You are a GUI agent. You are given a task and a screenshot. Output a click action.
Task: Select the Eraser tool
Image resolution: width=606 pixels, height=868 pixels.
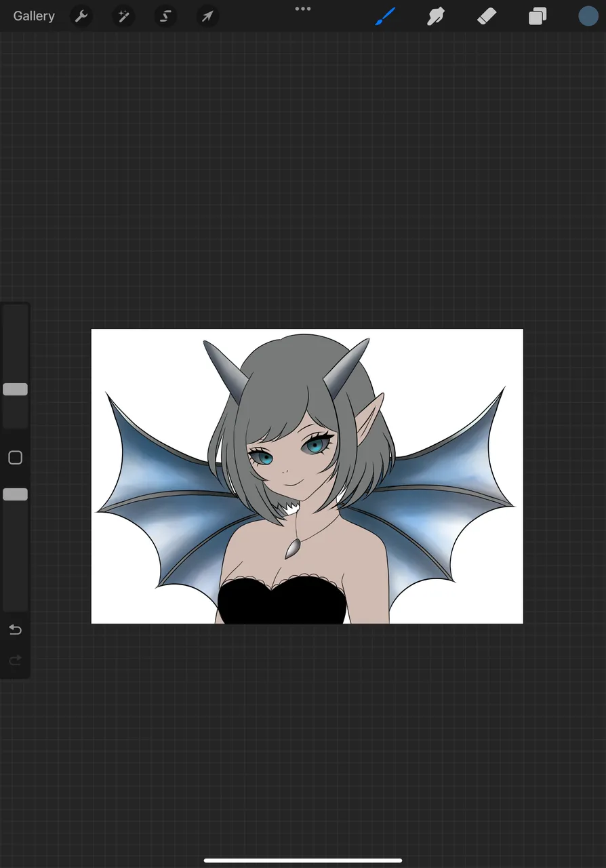point(487,16)
